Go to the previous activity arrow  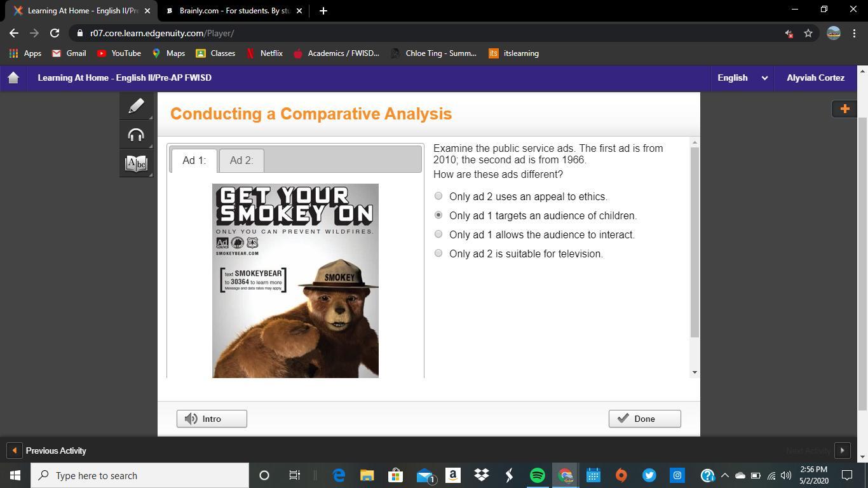[x=14, y=451]
